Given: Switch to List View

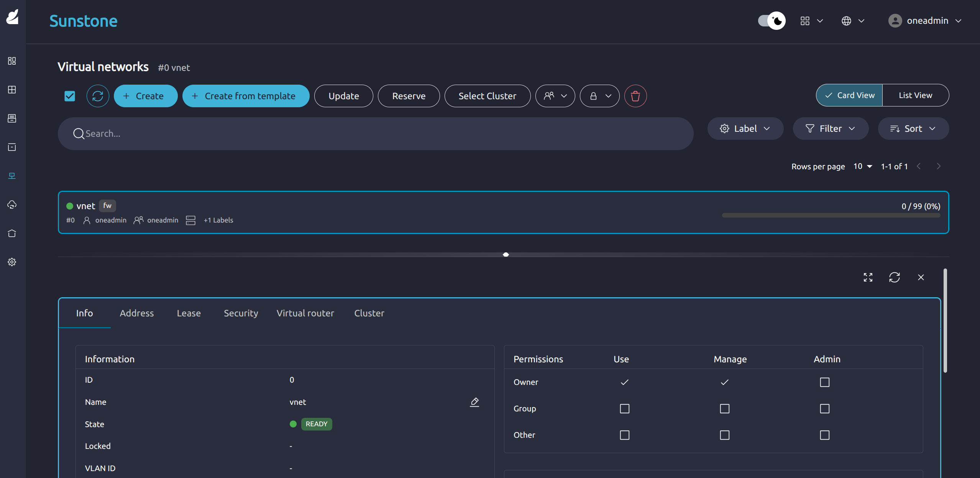Looking at the screenshot, I should tap(915, 95).
